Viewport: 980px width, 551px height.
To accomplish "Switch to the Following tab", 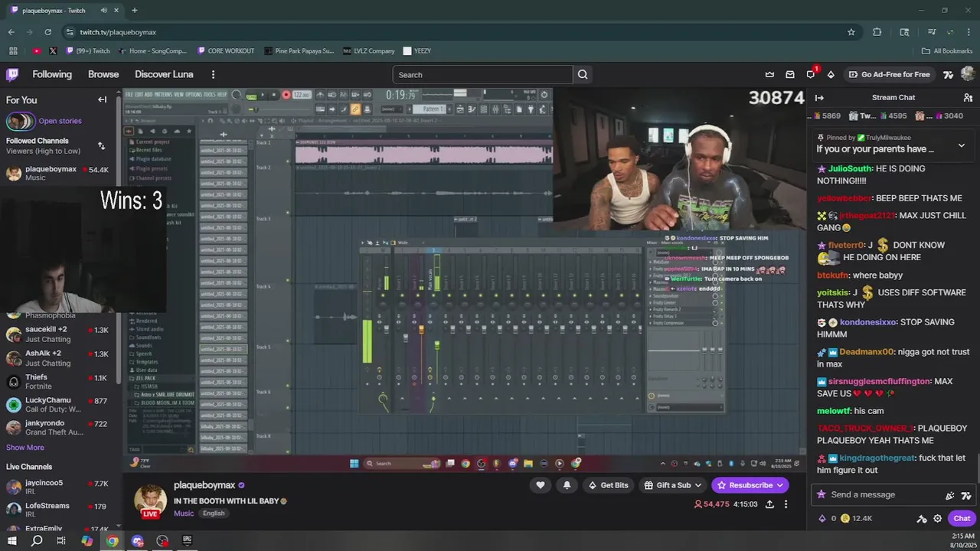I will point(52,74).
